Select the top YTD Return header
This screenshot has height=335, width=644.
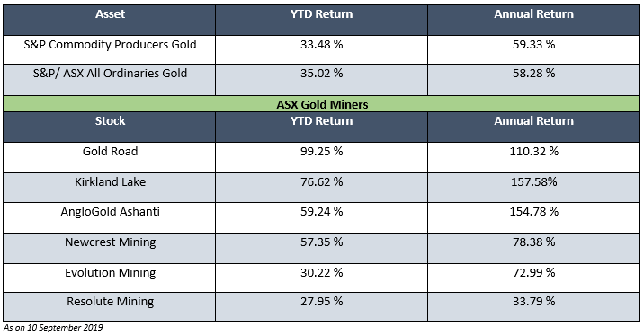pos(322,20)
